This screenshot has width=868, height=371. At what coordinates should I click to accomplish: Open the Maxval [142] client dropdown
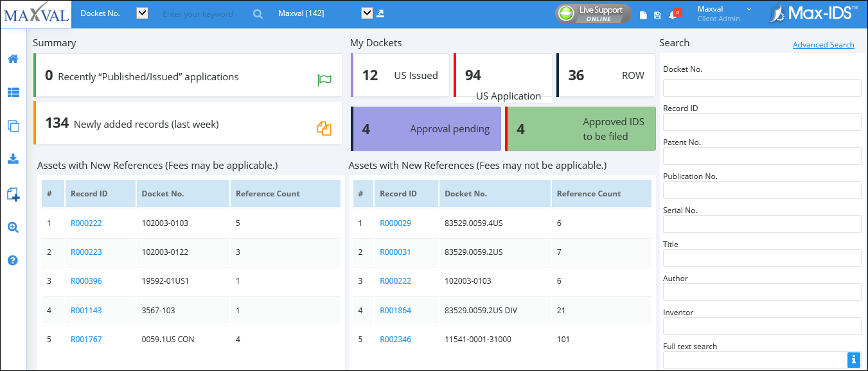point(367,13)
